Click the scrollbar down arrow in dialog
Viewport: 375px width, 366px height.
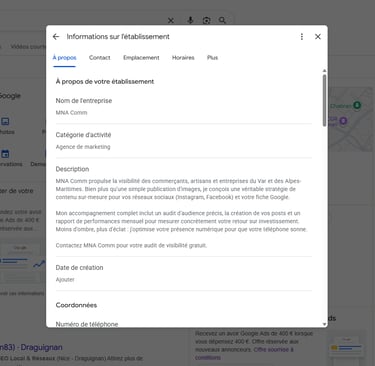pyautogui.click(x=324, y=324)
